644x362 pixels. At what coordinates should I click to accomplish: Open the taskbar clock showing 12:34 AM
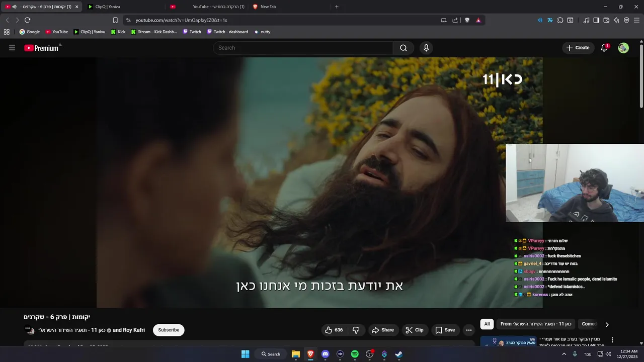pyautogui.click(x=629, y=354)
